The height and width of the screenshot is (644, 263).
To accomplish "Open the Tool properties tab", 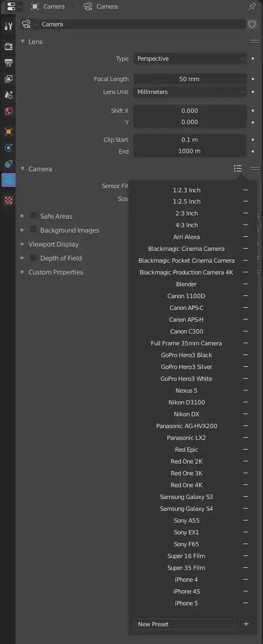I will pos(8,27).
